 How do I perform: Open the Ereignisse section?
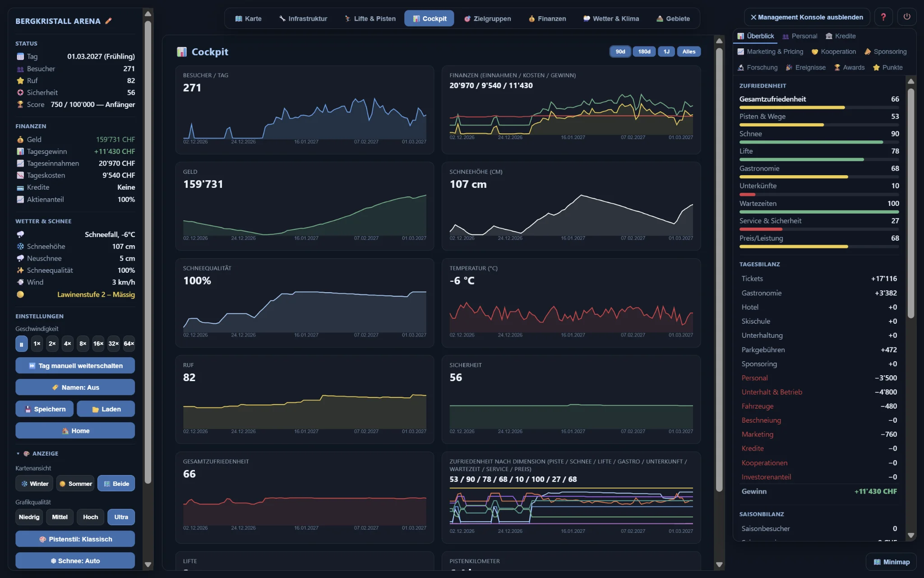coord(806,67)
